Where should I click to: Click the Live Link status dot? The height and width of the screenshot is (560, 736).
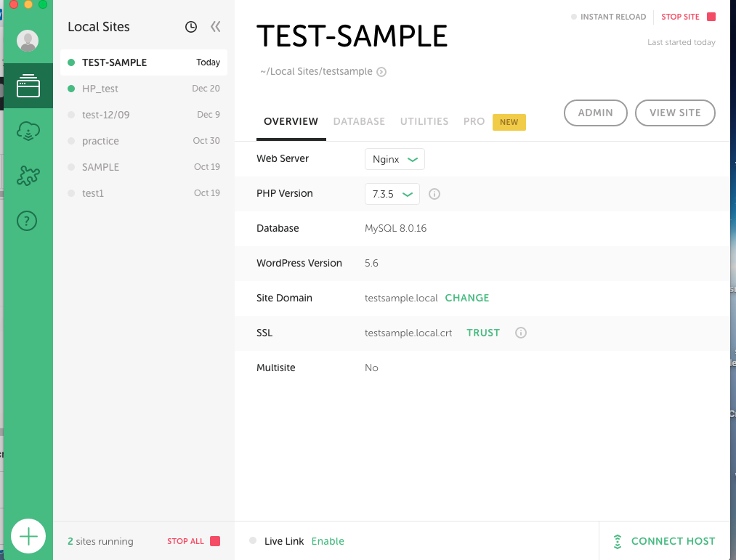click(253, 541)
